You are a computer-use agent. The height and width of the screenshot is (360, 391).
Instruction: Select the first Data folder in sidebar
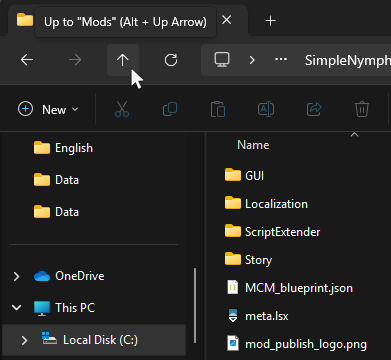(x=57, y=180)
